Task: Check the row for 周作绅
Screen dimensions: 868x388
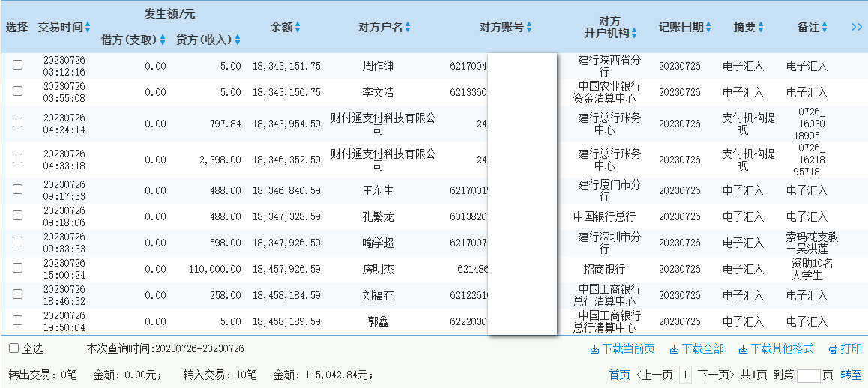Action: 18,64
